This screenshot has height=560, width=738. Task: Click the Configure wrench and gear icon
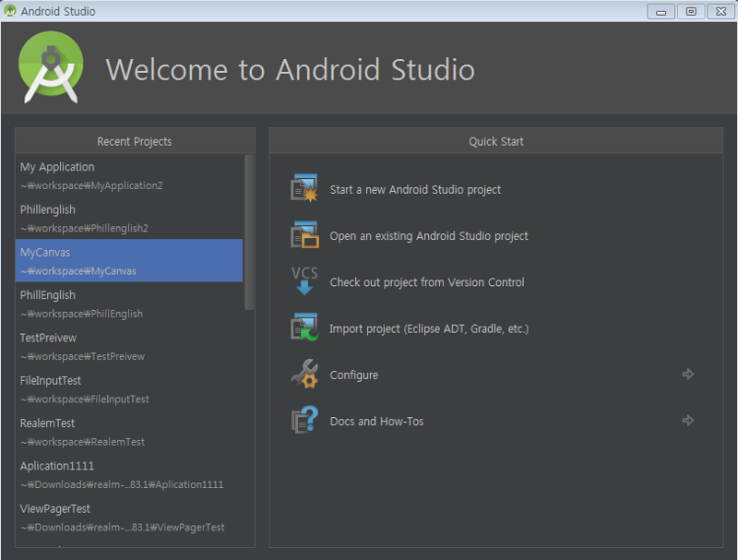click(x=304, y=374)
